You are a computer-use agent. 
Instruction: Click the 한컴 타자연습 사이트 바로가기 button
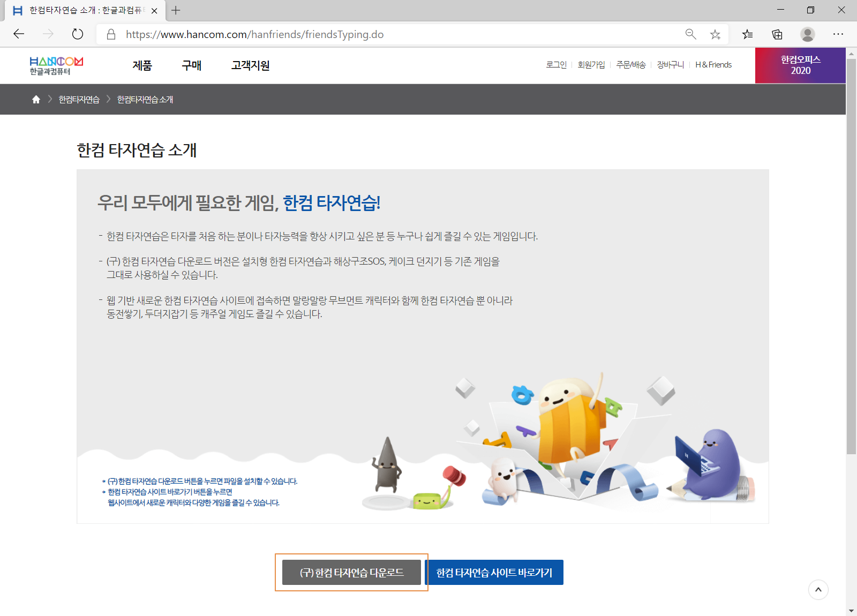point(494,573)
